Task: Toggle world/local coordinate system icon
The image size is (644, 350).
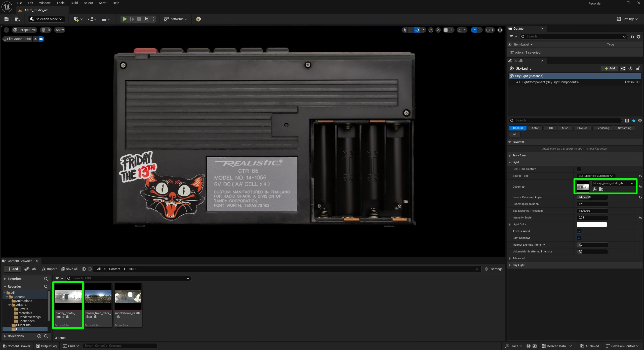Action: (x=431, y=30)
